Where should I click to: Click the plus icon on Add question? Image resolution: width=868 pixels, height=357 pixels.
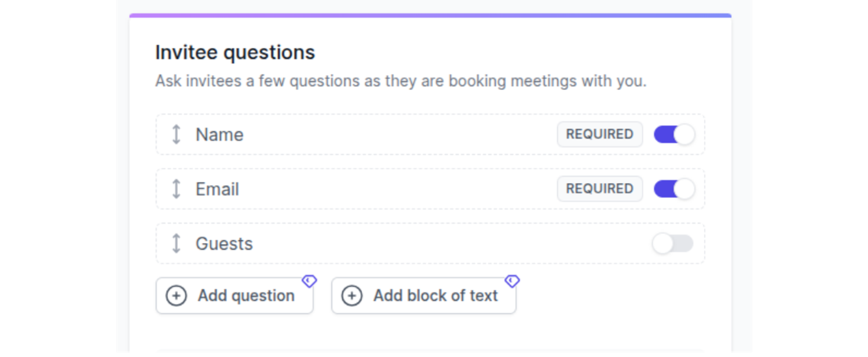pos(176,295)
